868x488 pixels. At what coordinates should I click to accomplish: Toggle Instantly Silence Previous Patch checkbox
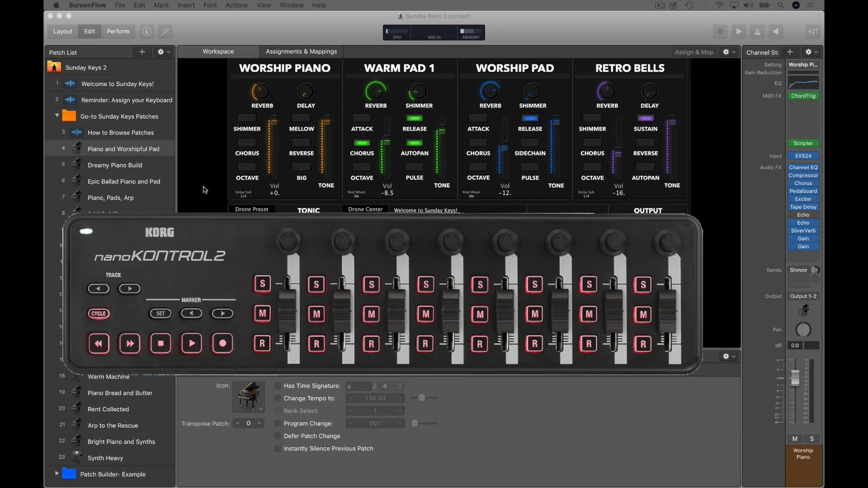[x=278, y=449]
